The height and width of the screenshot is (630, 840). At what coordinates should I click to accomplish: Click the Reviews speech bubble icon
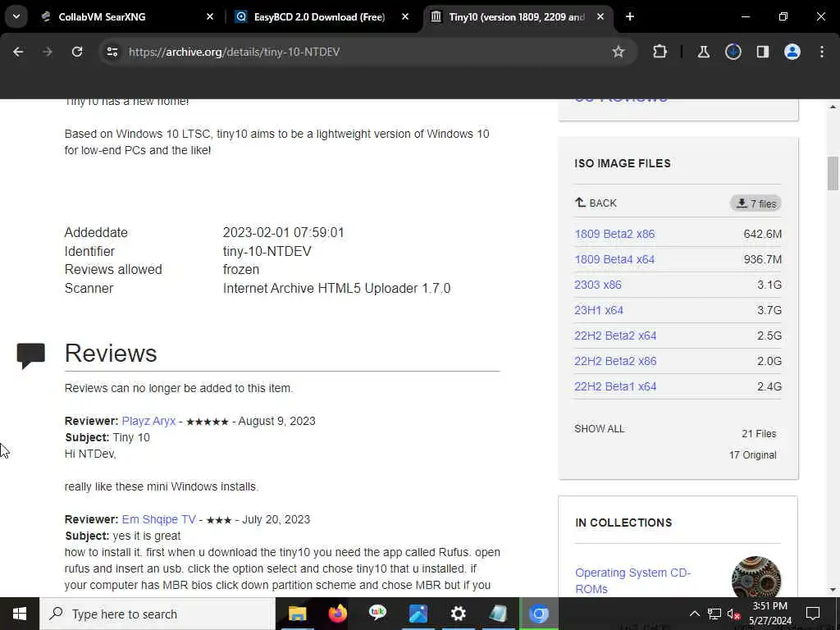click(30, 355)
